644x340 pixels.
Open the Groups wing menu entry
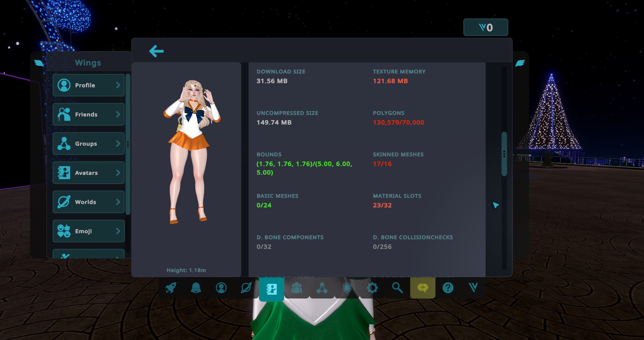click(x=89, y=144)
